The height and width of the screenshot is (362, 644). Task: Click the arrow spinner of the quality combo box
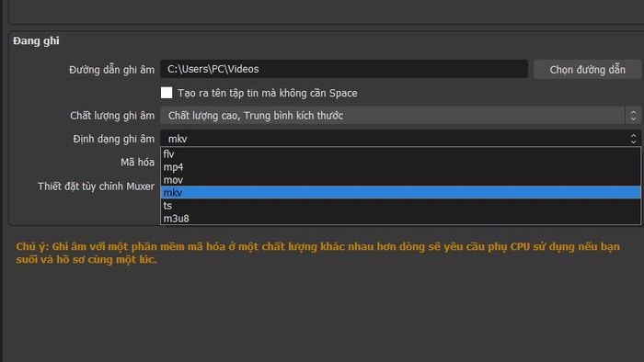(633, 116)
